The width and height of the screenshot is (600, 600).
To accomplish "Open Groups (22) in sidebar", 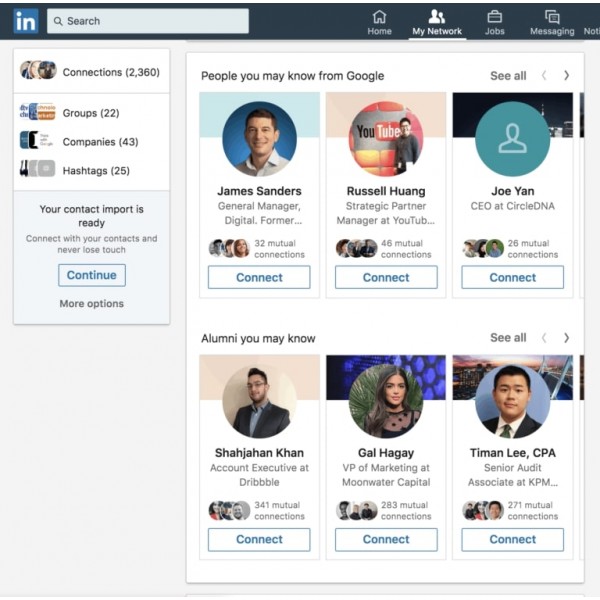I will [90, 113].
